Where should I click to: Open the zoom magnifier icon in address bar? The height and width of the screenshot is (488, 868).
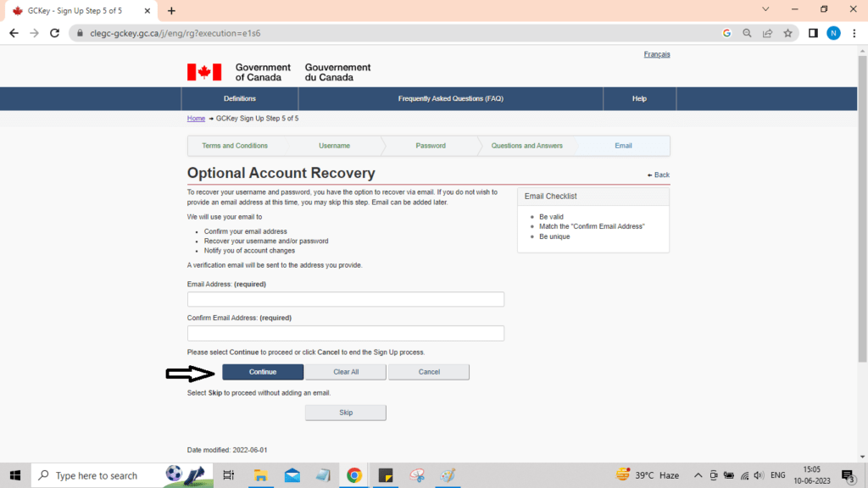[747, 33]
